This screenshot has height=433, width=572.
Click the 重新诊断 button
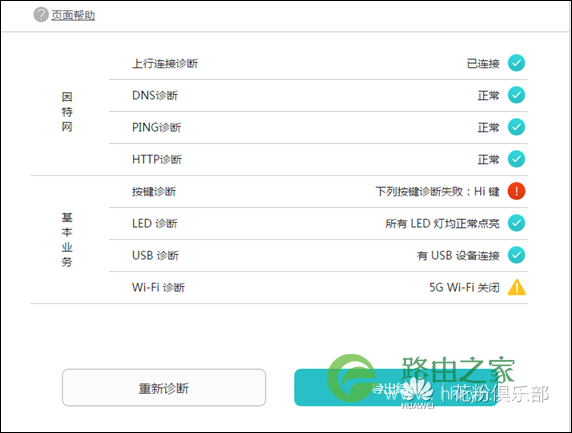click(164, 387)
